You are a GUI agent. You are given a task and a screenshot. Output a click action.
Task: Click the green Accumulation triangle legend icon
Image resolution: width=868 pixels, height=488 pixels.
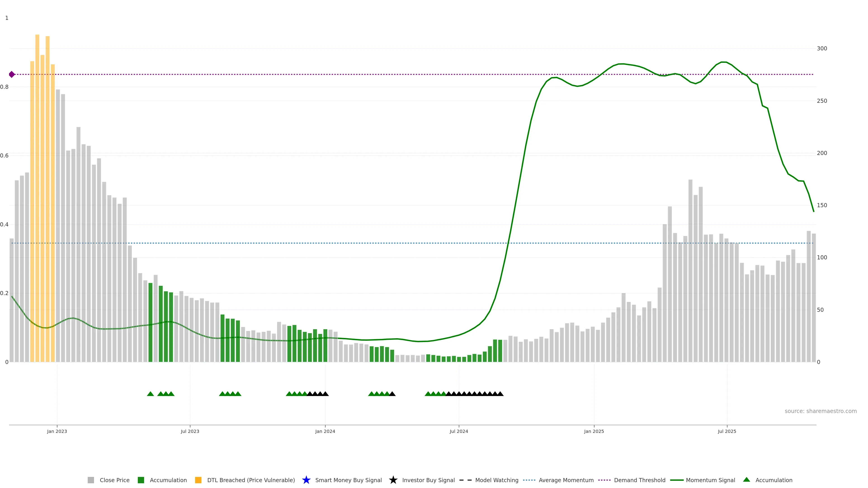(x=746, y=480)
